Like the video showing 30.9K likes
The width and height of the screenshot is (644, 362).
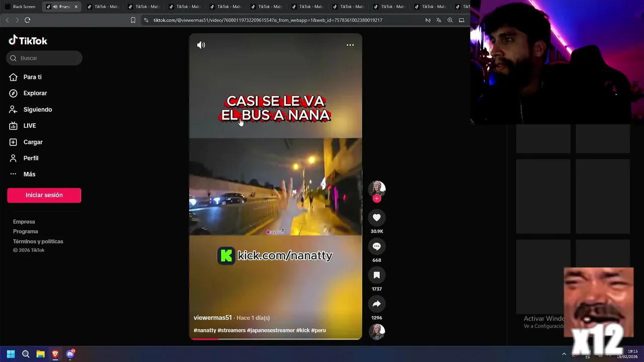click(376, 217)
